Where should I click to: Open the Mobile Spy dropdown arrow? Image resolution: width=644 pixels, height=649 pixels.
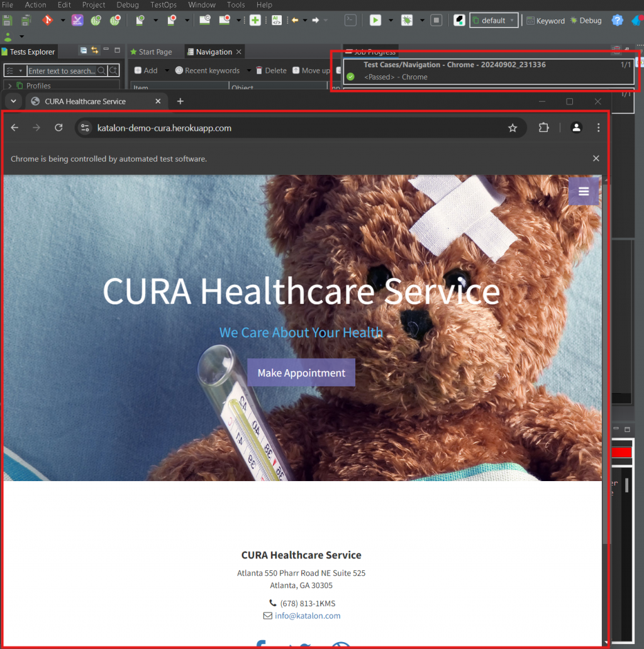(x=155, y=20)
